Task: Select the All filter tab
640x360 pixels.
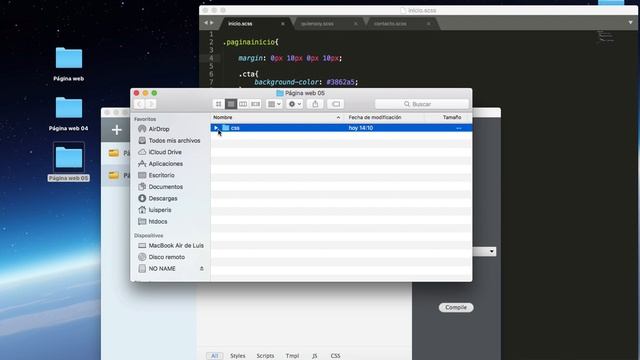Action: 214,356
